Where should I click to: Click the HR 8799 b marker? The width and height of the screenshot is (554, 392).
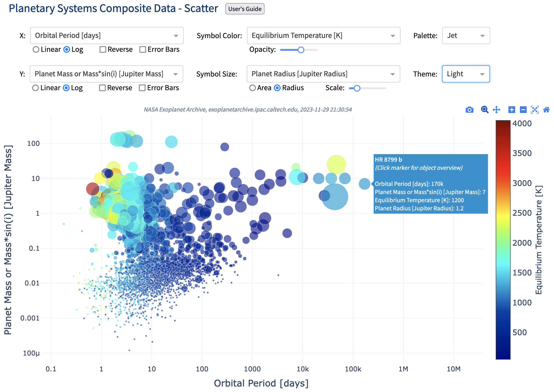point(364,184)
